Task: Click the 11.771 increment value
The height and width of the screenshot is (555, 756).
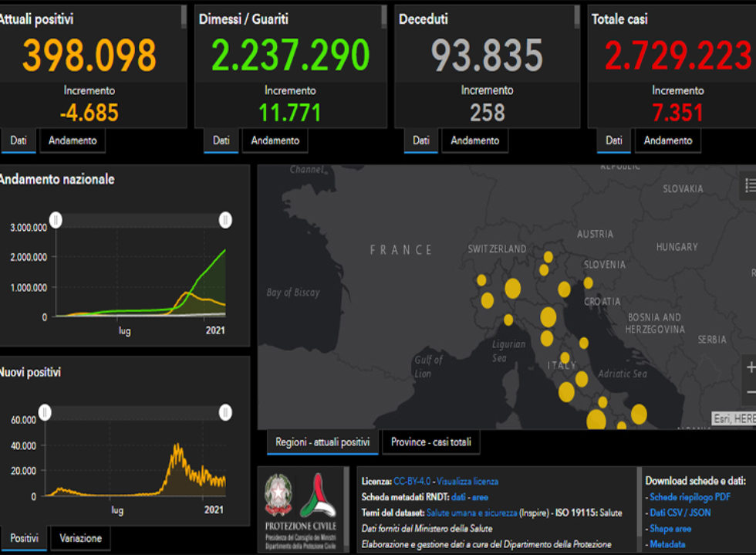Action: point(290,113)
